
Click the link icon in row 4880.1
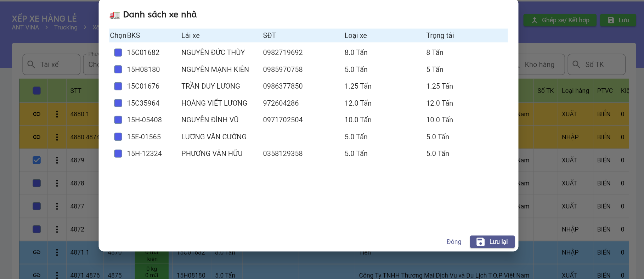(x=36, y=114)
